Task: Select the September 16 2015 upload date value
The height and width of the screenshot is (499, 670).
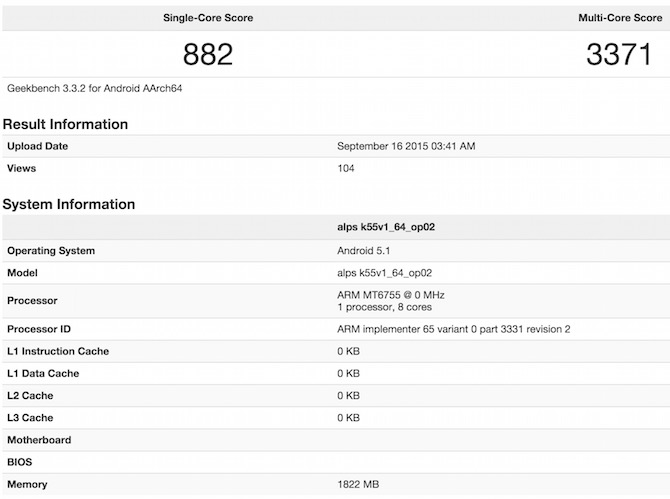Action: [406, 146]
